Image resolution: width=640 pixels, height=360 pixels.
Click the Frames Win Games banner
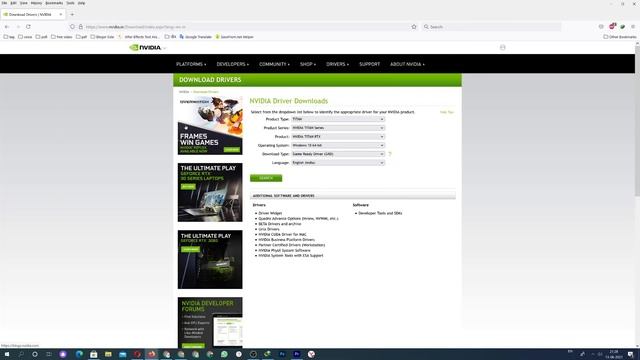(x=210, y=126)
